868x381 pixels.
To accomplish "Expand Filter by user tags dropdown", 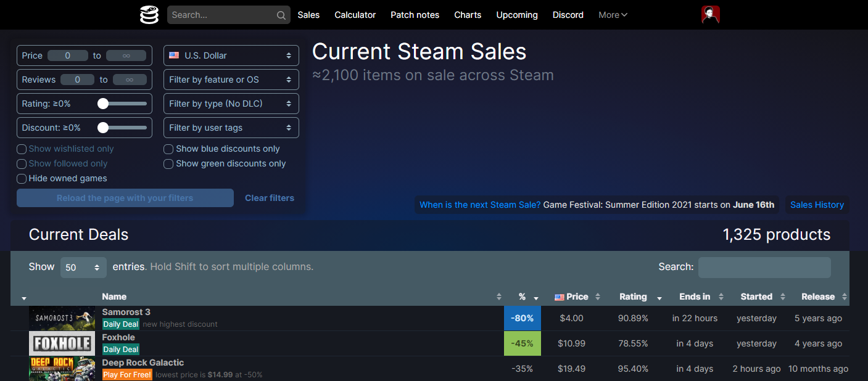I will 231,128.
